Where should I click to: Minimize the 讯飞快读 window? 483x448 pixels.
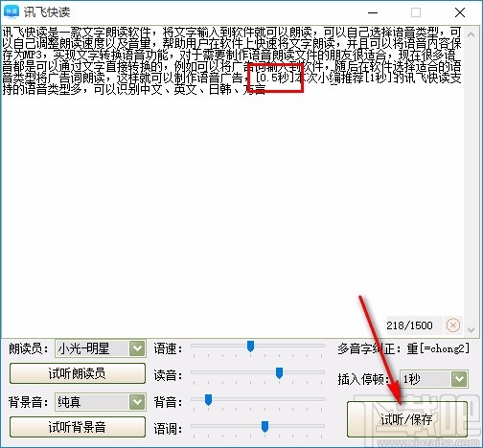pos(373,12)
